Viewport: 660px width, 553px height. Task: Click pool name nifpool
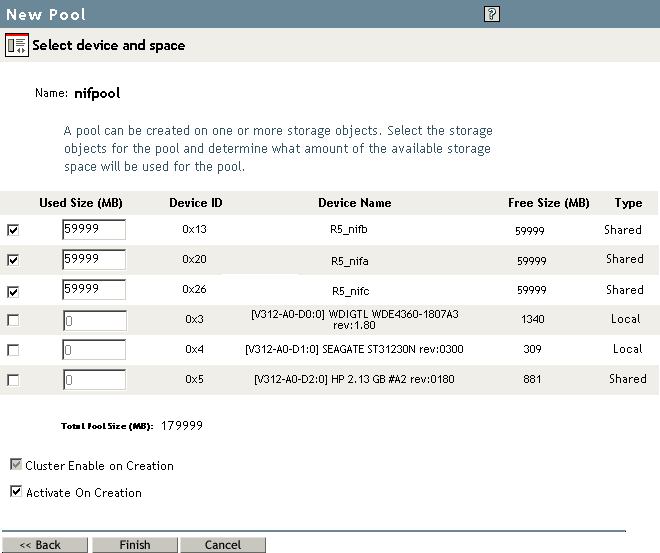click(97, 93)
